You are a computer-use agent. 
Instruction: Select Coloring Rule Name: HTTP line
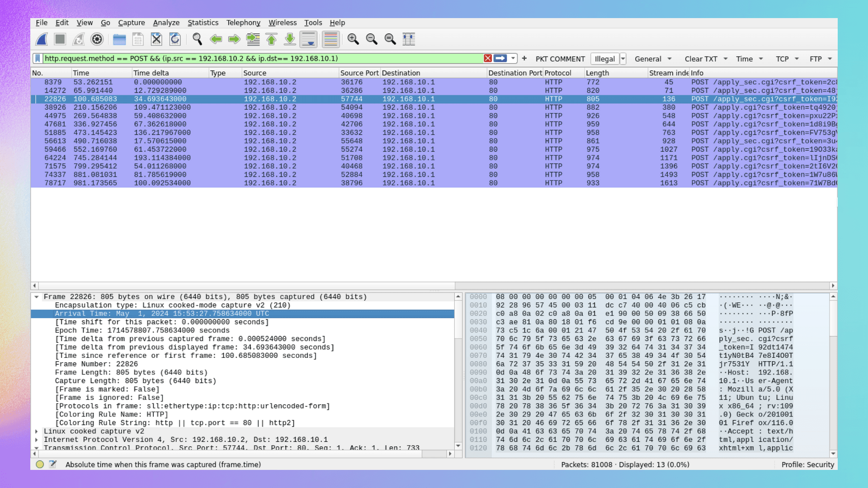coord(111,415)
